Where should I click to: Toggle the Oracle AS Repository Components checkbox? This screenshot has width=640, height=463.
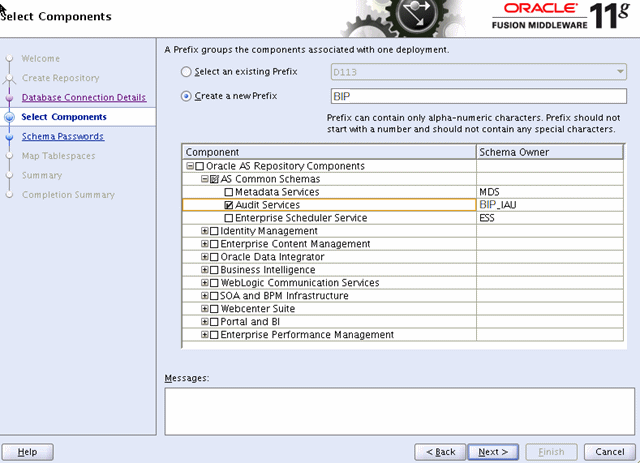200,166
